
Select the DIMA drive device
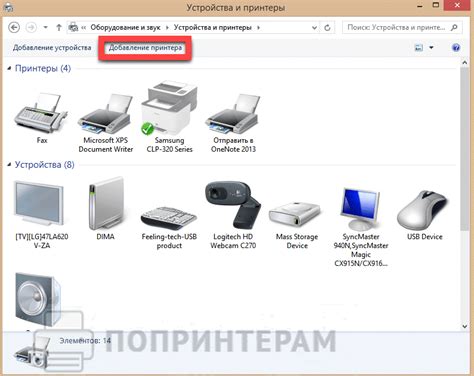106,204
